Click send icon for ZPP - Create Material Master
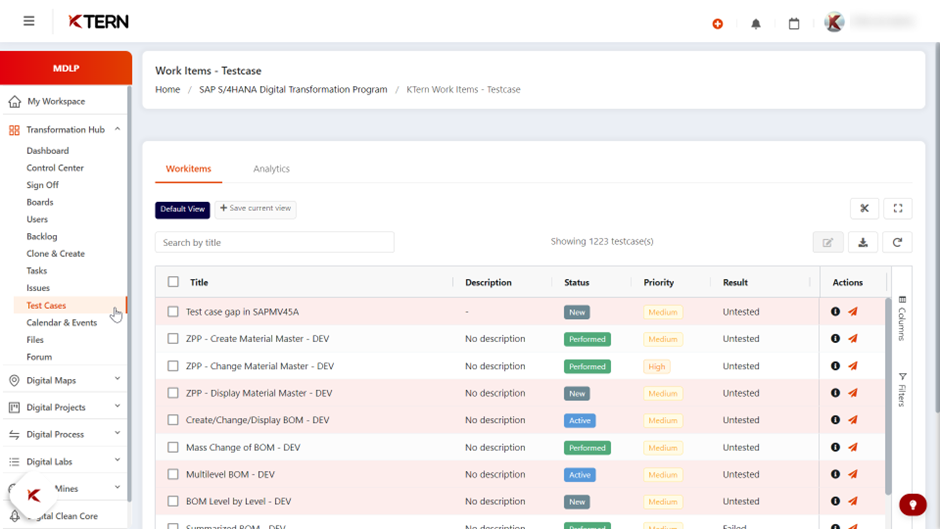Screen dimensions: 940x529 [x=853, y=339]
